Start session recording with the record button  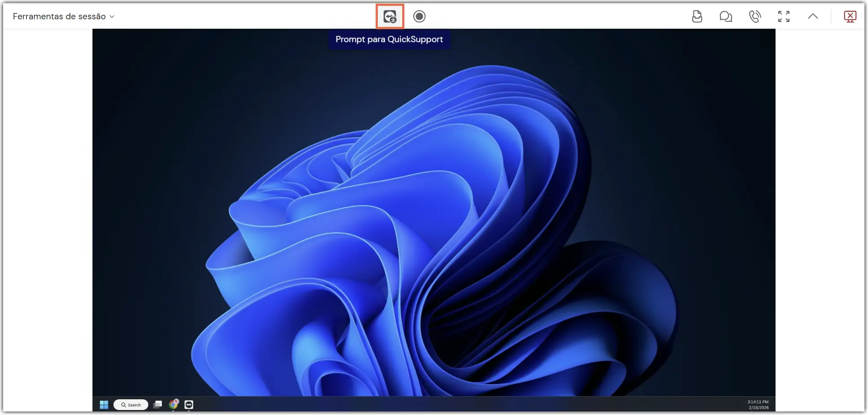click(x=419, y=17)
